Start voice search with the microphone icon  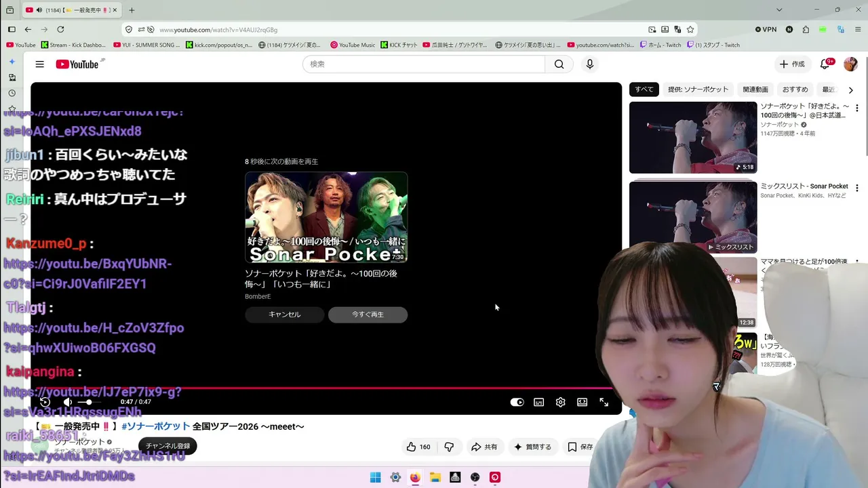click(x=590, y=64)
